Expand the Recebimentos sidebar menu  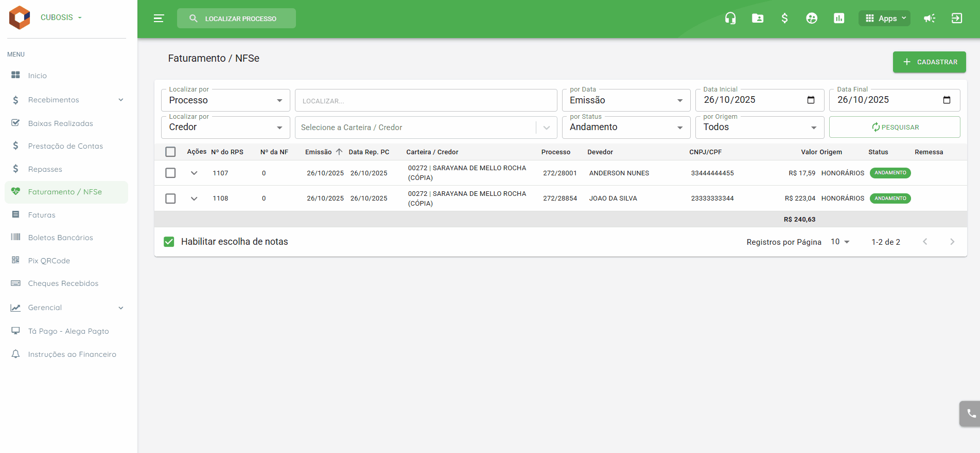coord(67,100)
